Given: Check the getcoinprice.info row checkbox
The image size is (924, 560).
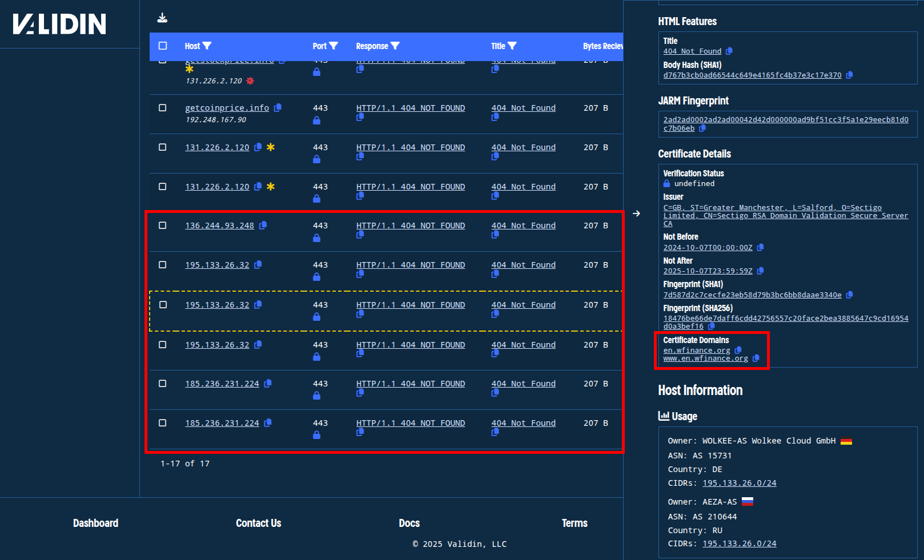Looking at the screenshot, I should [x=163, y=108].
